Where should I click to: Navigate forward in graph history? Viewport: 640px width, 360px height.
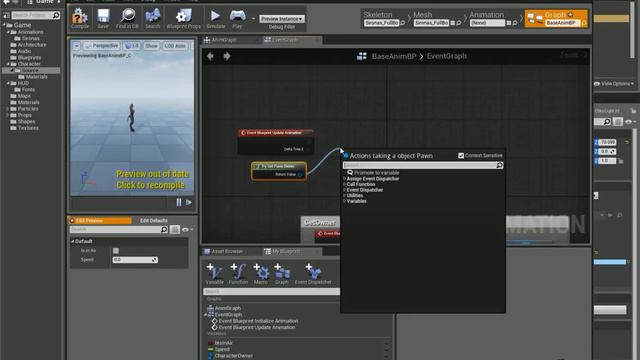tap(227, 56)
